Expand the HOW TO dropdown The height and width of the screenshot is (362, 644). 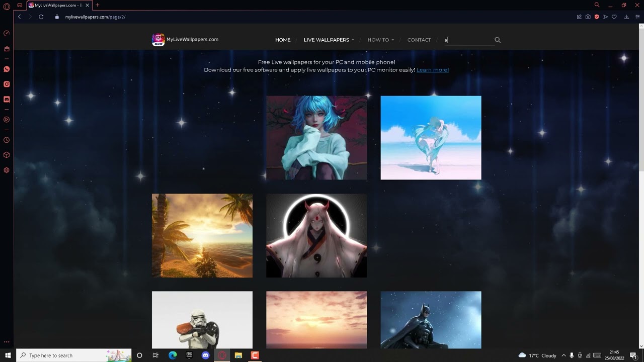coord(380,40)
